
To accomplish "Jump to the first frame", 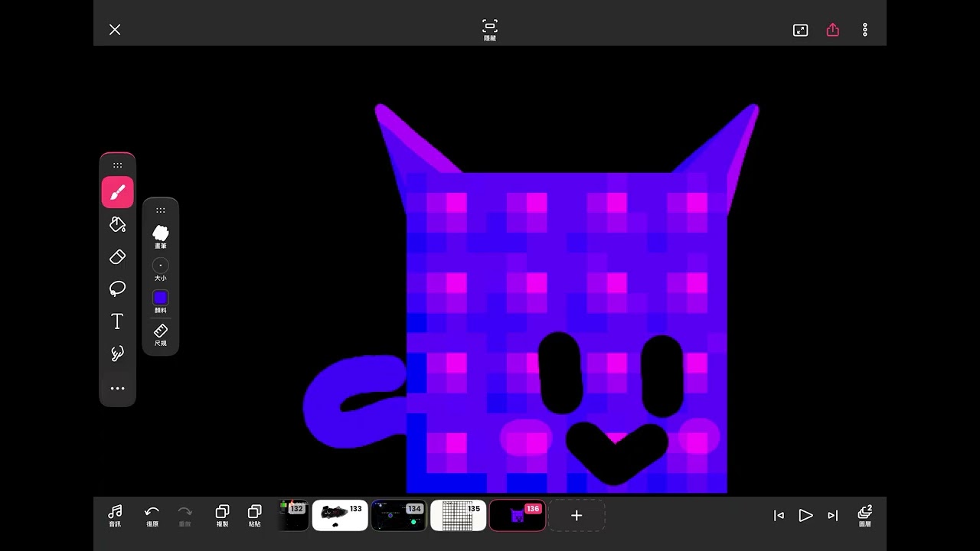I will 779,516.
